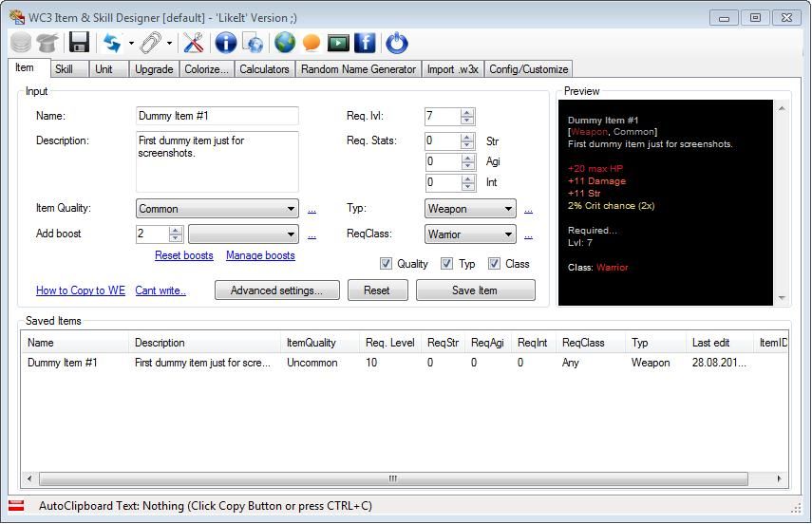Open the Colorize... tab
The width and height of the screenshot is (812, 524).
click(207, 69)
